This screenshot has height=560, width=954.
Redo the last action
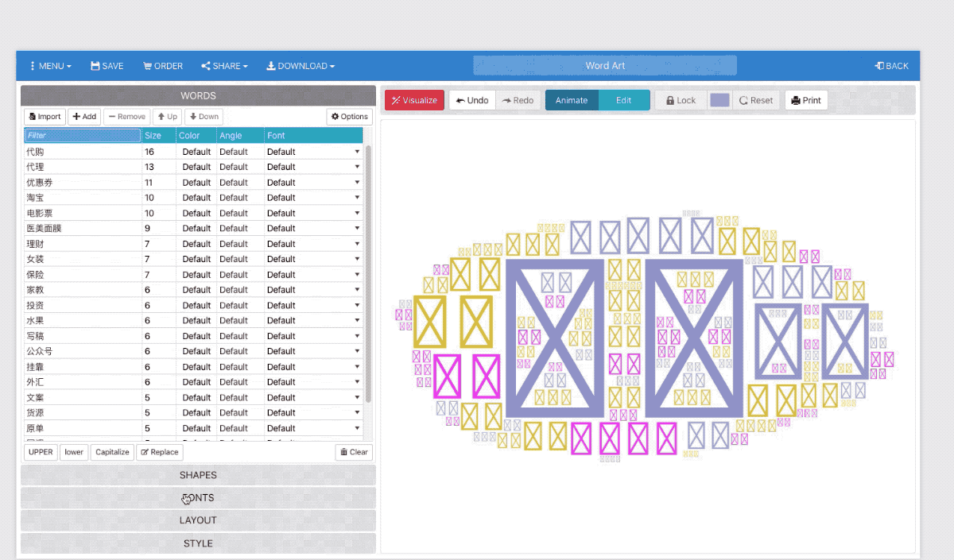pyautogui.click(x=518, y=100)
